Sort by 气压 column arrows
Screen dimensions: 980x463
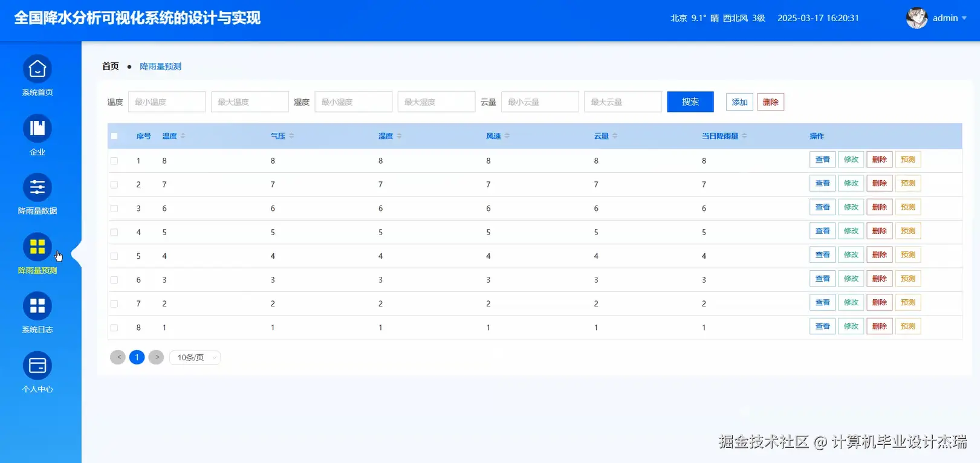[291, 136]
